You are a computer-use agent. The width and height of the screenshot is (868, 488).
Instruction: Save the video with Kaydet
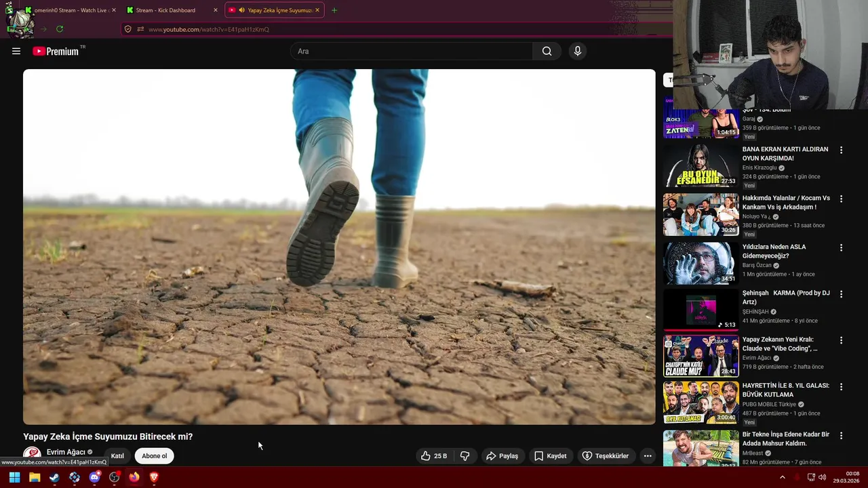point(550,456)
